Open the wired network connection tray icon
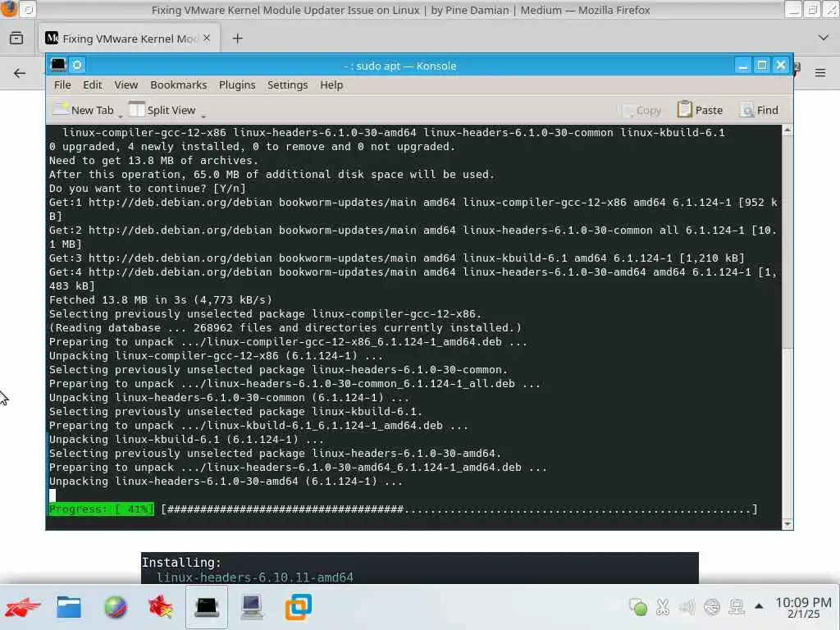This screenshot has width=840, height=630. click(737, 606)
